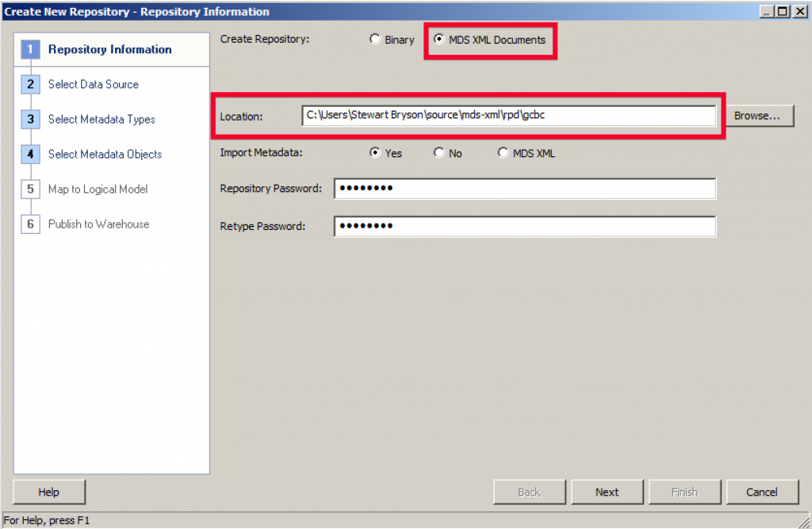Screen dimensions: 812x529
Task: Open the Browse dialog for repository location
Action: (759, 115)
